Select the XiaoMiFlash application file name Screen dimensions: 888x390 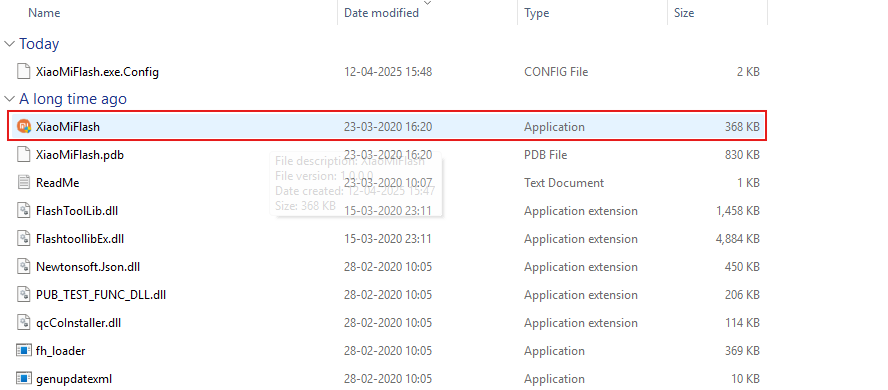point(68,127)
